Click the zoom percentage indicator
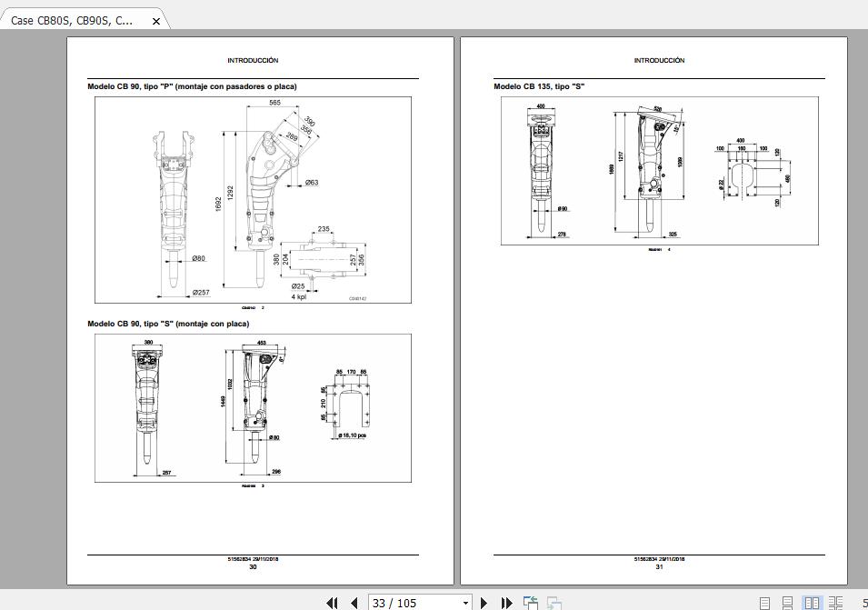 [863, 602]
